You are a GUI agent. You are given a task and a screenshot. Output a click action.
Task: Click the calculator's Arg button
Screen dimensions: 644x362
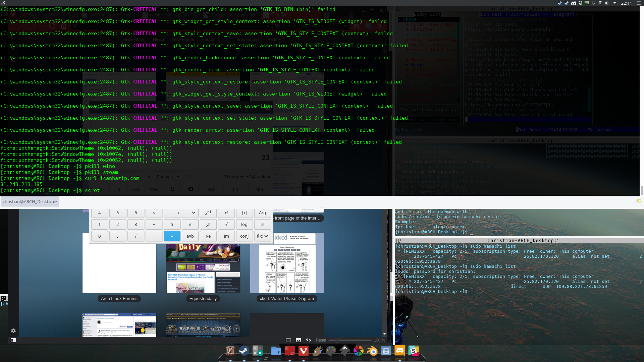(x=262, y=213)
